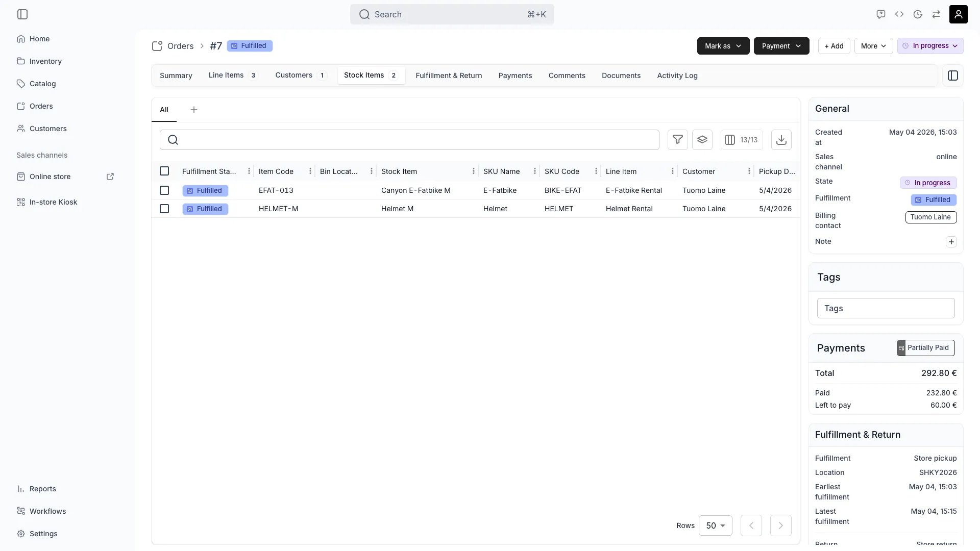The height and width of the screenshot is (551, 980).
Task: Switch to the Line Items tab
Action: tap(233, 76)
